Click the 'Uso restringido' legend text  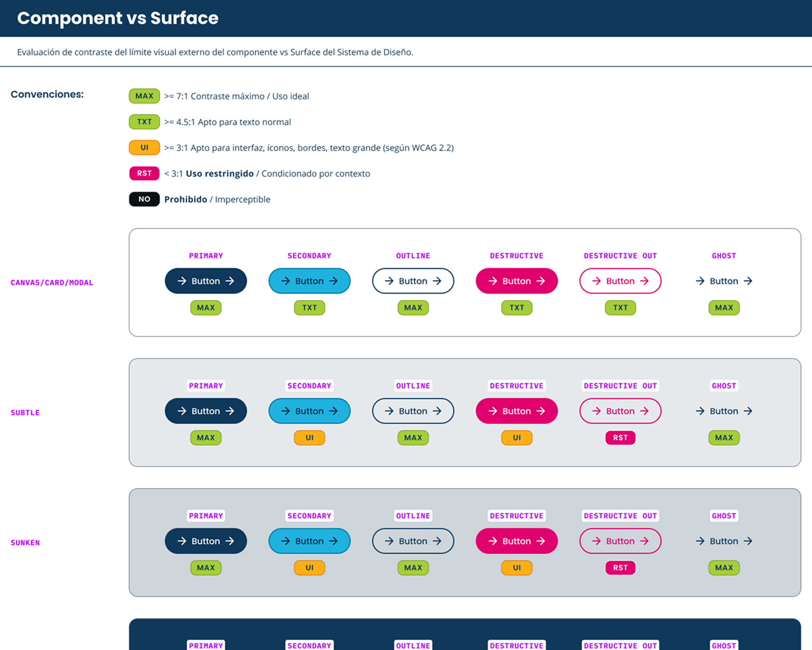(220, 173)
